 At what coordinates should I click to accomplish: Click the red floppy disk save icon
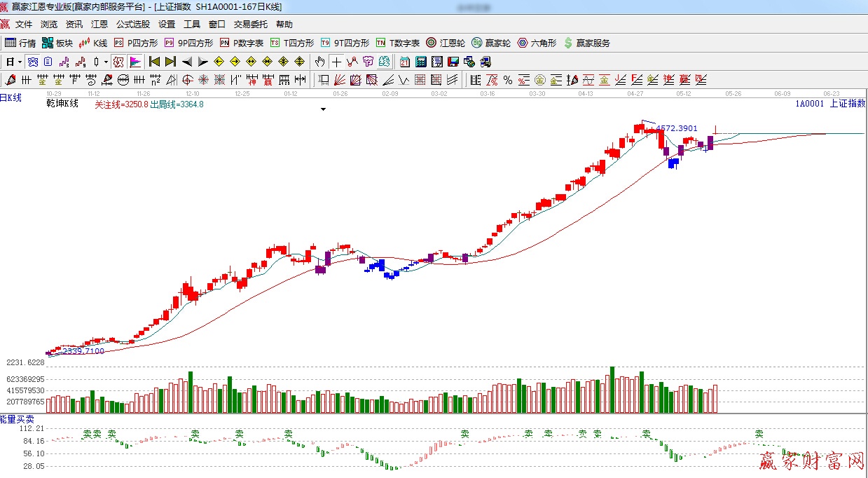point(453,62)
